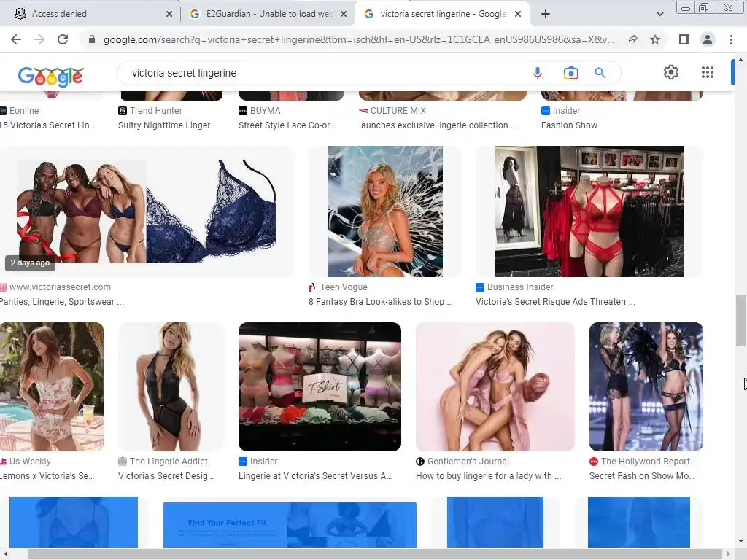Viewport: 747px width, 560px height.
Task: Open the Find Your Perfect Fit thumbnail
Action: pyautogui.click(x=290, y=525)
